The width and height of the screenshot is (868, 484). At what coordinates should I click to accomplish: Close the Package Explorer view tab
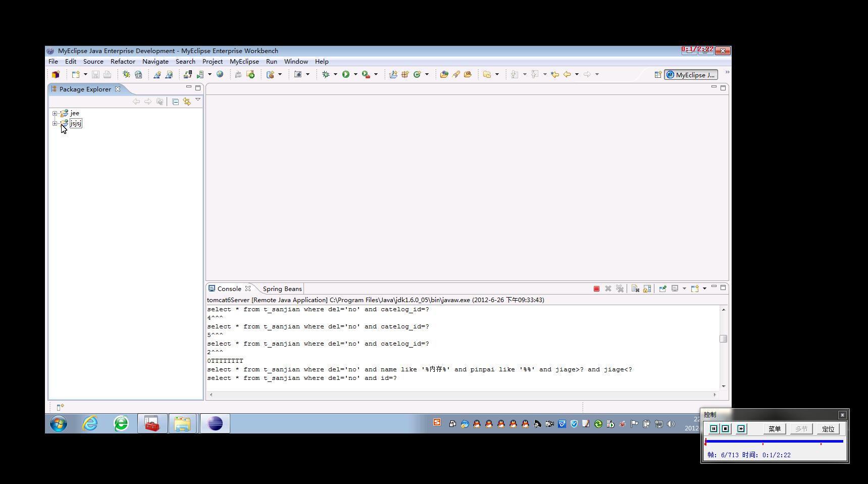point(118,89)
